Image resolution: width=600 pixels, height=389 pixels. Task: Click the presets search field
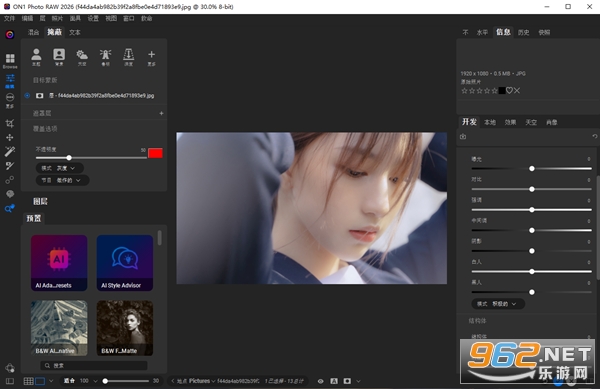(94, 366)
